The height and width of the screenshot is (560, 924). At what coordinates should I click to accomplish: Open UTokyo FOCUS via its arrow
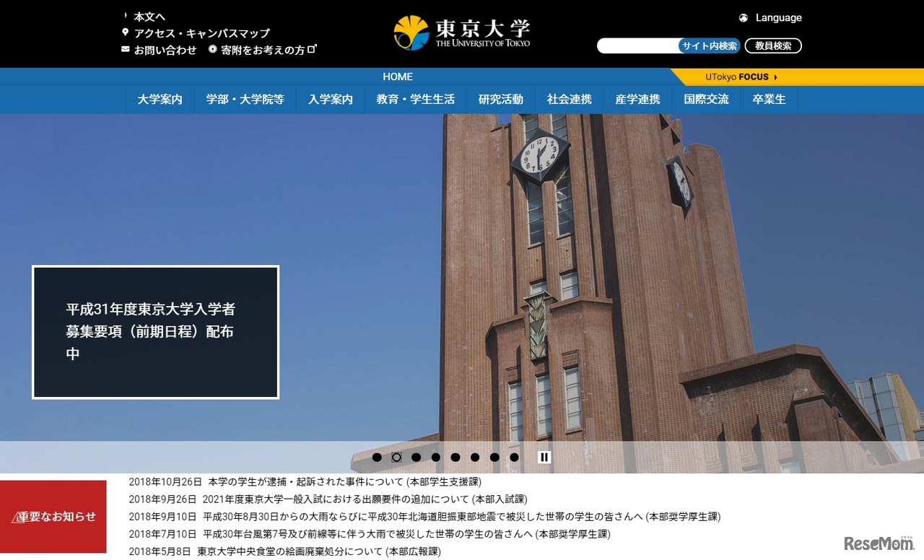775,76
